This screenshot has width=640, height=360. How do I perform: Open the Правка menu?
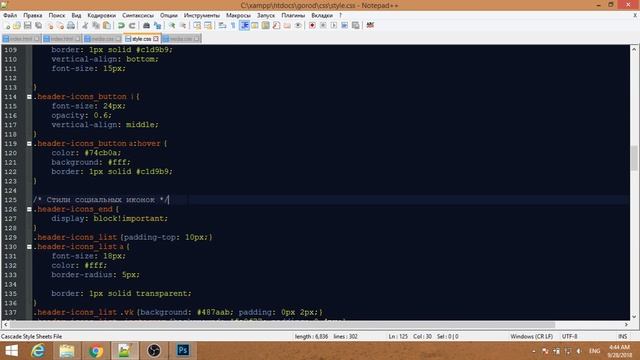[33, 15]
